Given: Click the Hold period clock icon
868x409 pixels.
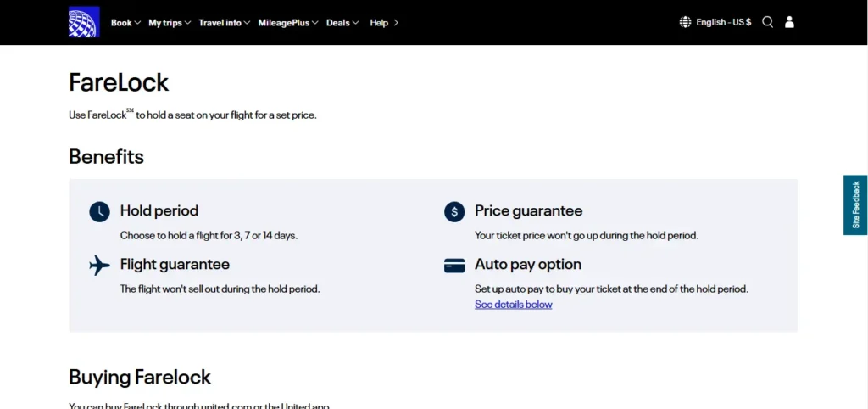Looking at the screenshot, I should (100, 211).
